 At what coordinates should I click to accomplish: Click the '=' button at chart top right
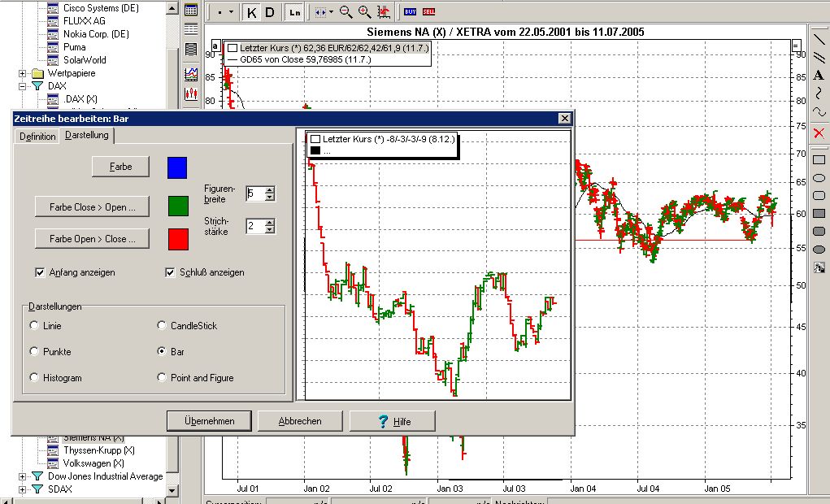click(796, 46)
